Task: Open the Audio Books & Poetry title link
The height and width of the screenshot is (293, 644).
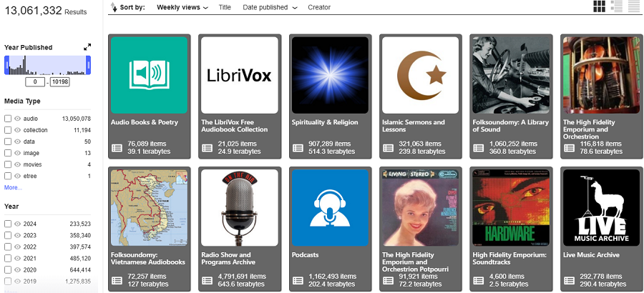Action: point(145,122)
